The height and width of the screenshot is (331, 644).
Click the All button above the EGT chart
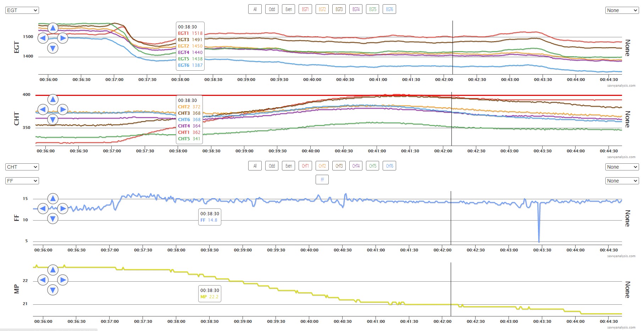coord(255,10)
